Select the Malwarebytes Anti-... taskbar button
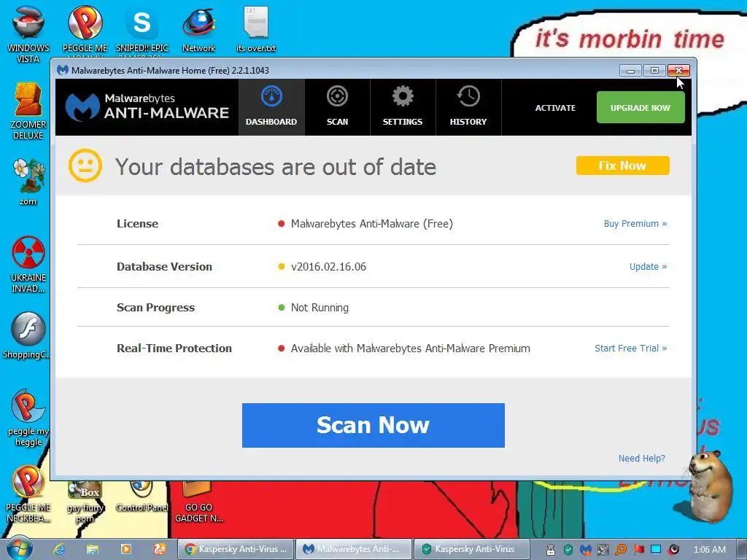Viewport: 747px width, 560px height. (354, 549)
